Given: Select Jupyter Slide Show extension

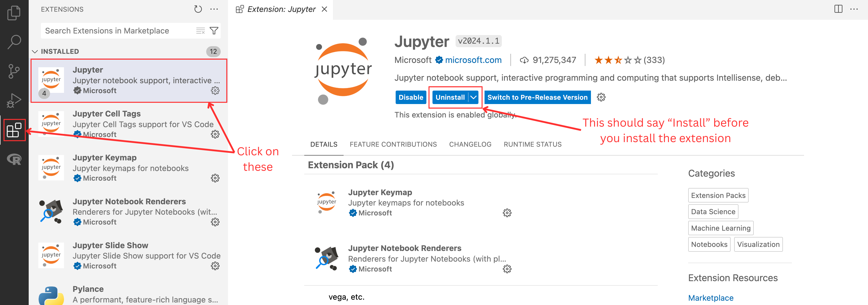Looking at the screenshot, I should tap(129, 256).
